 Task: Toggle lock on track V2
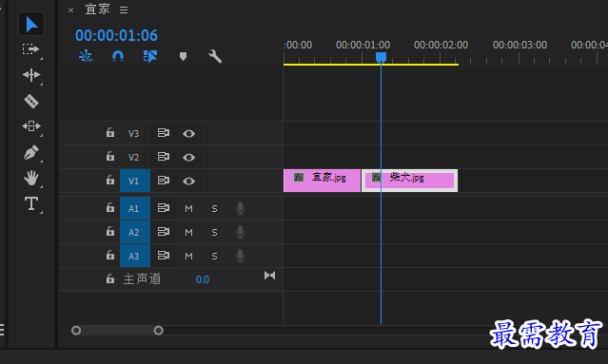[x=110, y=157]
